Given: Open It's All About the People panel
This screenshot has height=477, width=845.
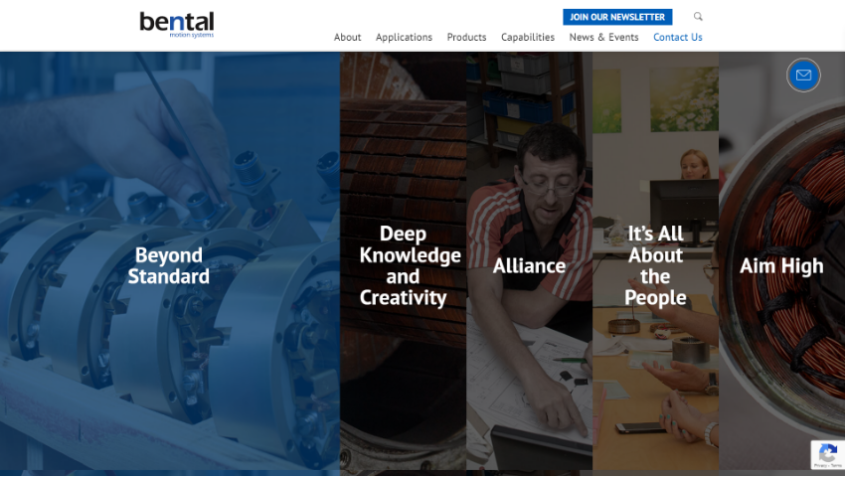Looking at the screenshot, I should (655, 261).
